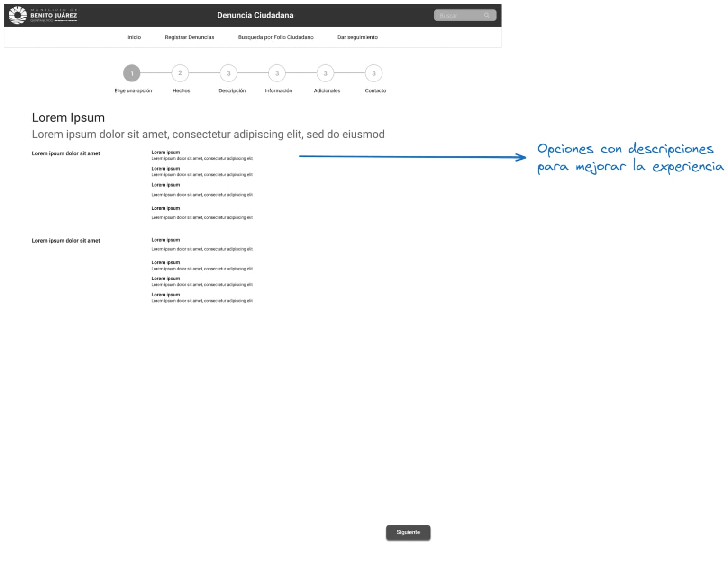The height and width of the screenshot is (566, 728).
Task: Select Busqueda por Folio Ciudadano
Action: click(275, 37)
